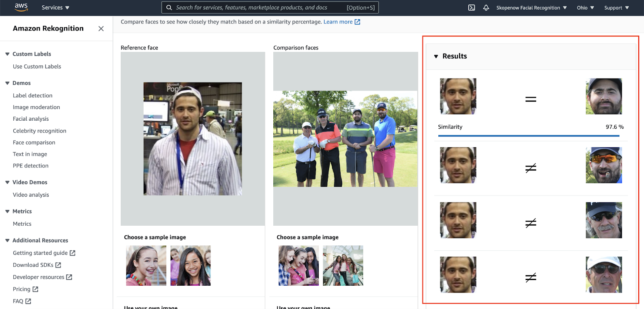Click unmatched face with orange sunglasses
Image resolution: width=644 pixels, height=309 pixels.
click(x=604, y=165)
